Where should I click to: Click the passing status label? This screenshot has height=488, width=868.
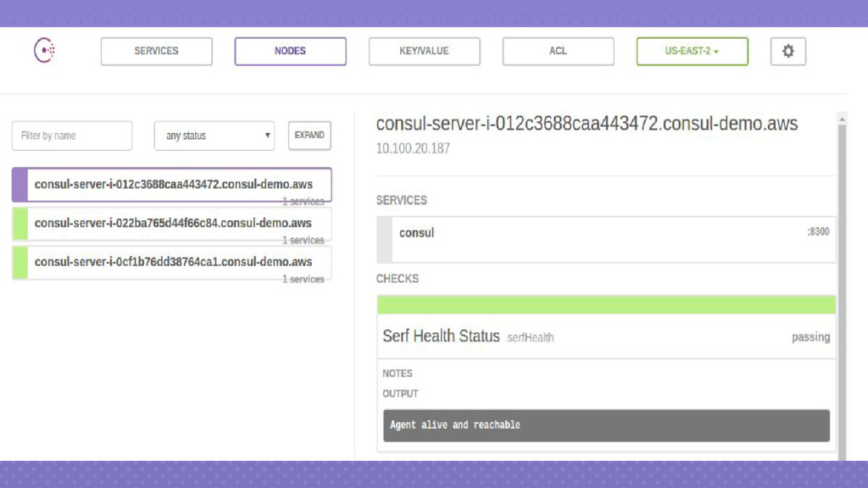point(810,337)
